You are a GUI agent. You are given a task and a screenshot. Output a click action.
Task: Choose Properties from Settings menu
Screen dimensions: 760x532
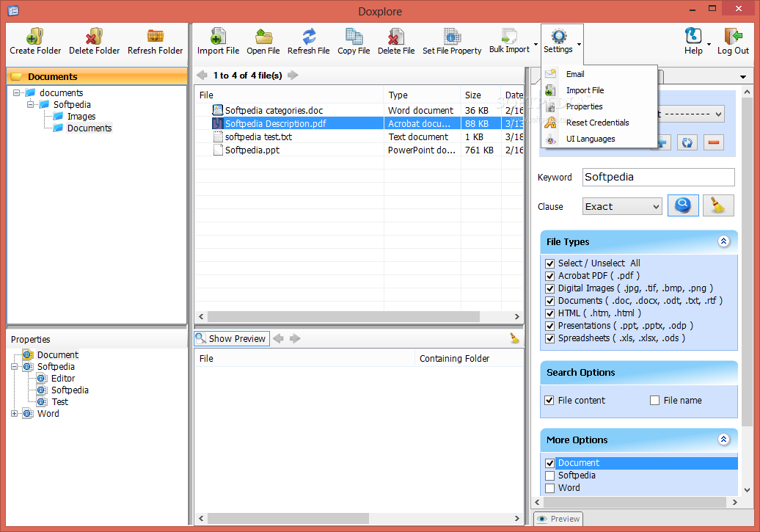pyautogui.click(x=599, y=106)
